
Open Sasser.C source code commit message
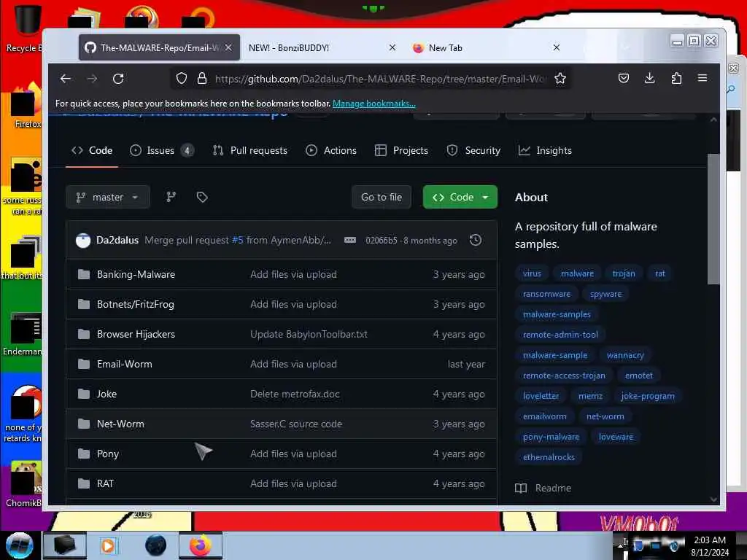pyautogui.click(x=296, y=424)
